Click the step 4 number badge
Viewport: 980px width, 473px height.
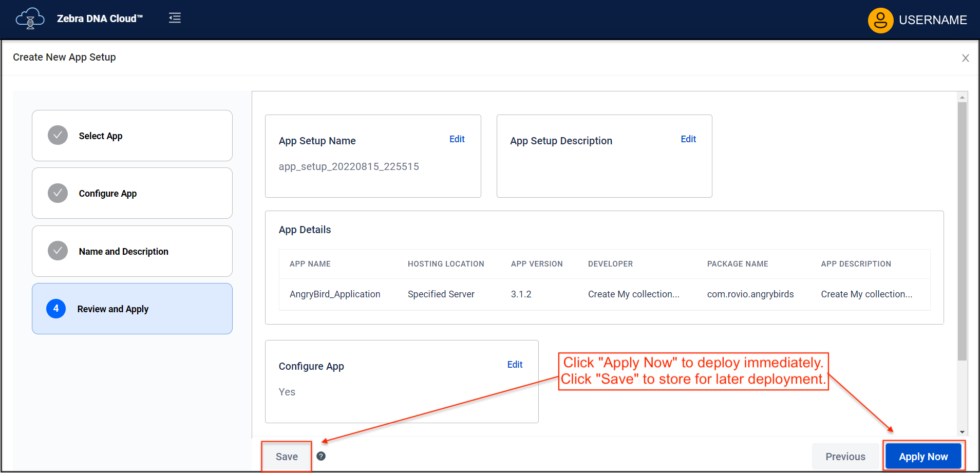(56, 309)
